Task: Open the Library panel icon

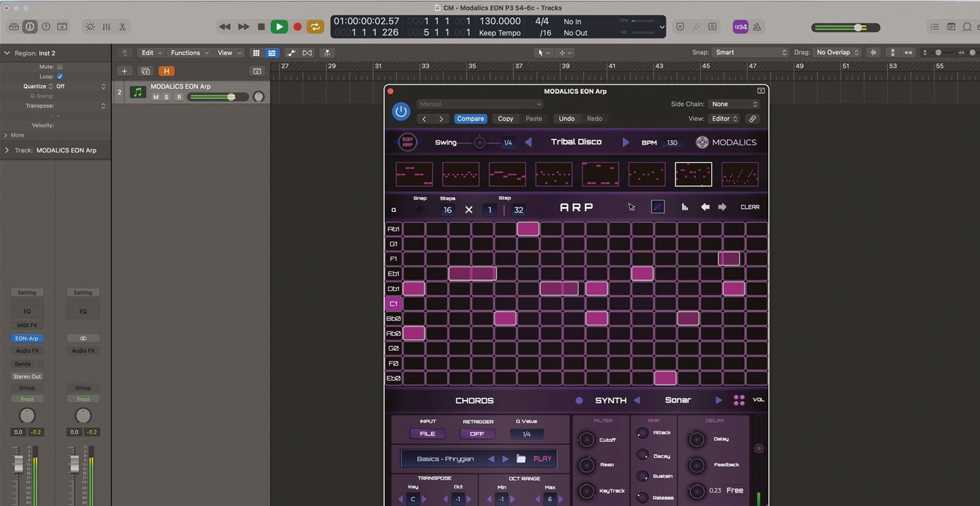Action: pos(13,27)
